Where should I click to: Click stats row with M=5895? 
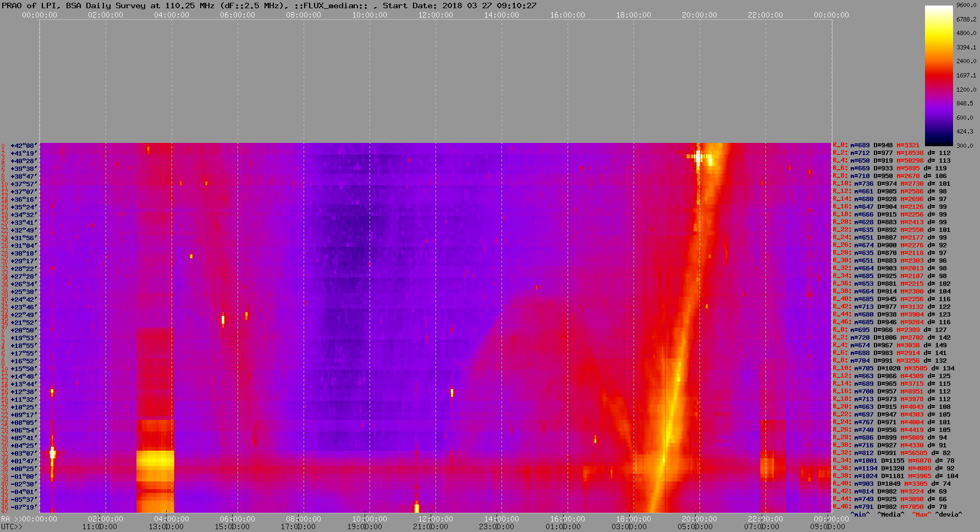(890, 169)
